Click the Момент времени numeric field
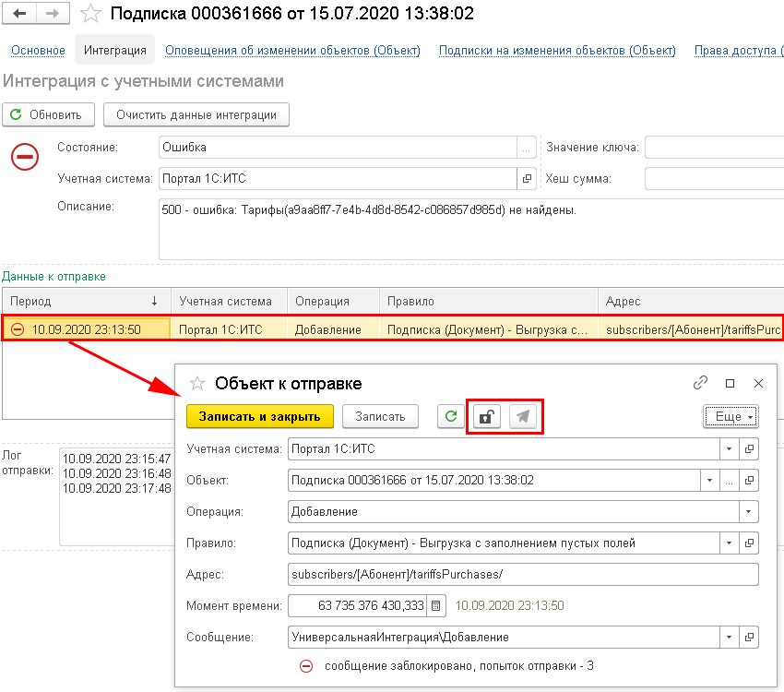This screenshot has height=692, width=784. tap(357, 606)
